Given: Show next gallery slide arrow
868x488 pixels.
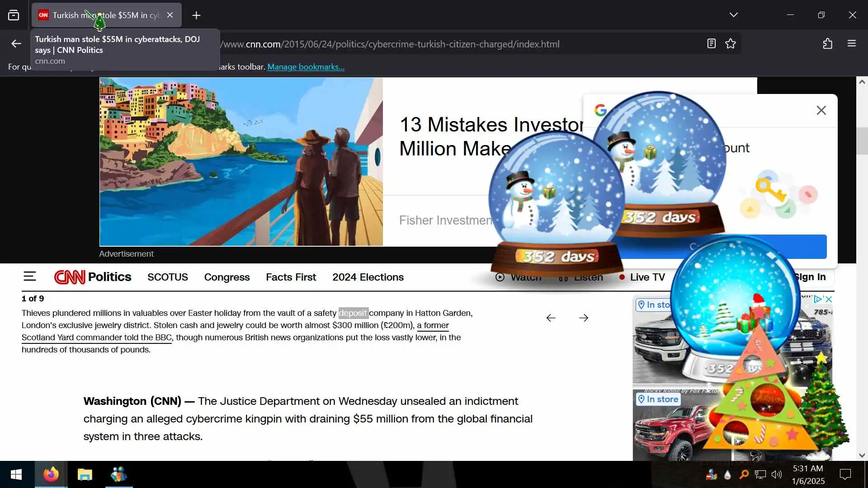Looking at the screenshot, I should (x=584, y=318).
